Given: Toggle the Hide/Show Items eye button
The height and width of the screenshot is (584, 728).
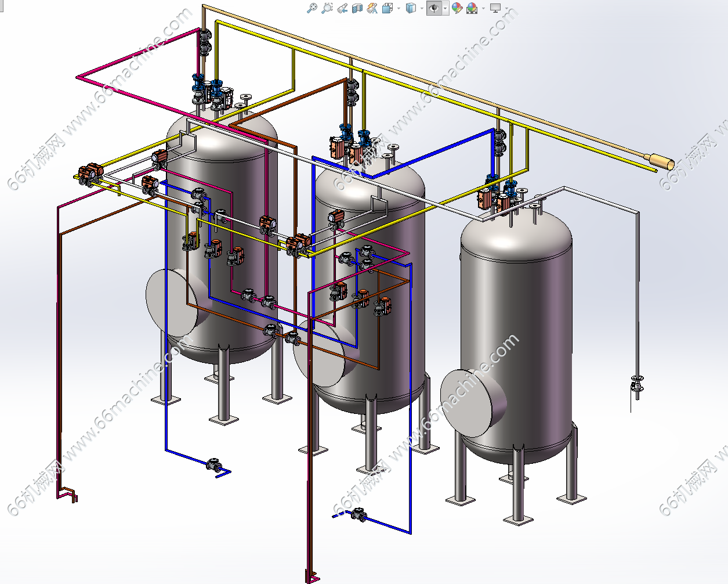Looking at the screenshot, I should coord(433,8).
